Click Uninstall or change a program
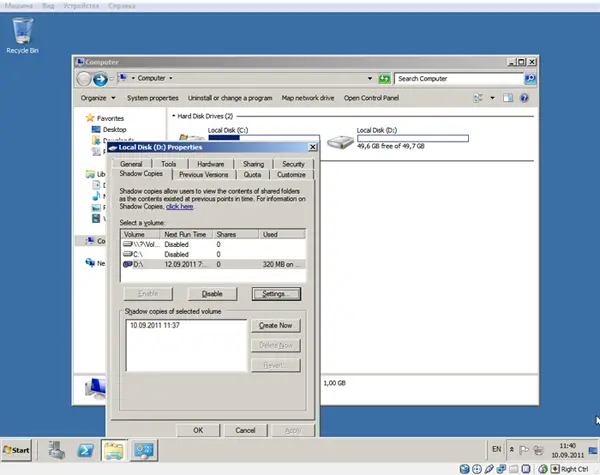Viewport: 600px width, 475px height. coord(230,98)
